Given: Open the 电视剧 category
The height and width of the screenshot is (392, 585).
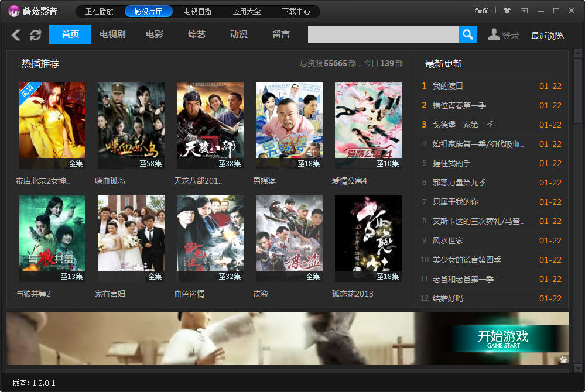Looking at the screenshot, I should pos(112,35).
